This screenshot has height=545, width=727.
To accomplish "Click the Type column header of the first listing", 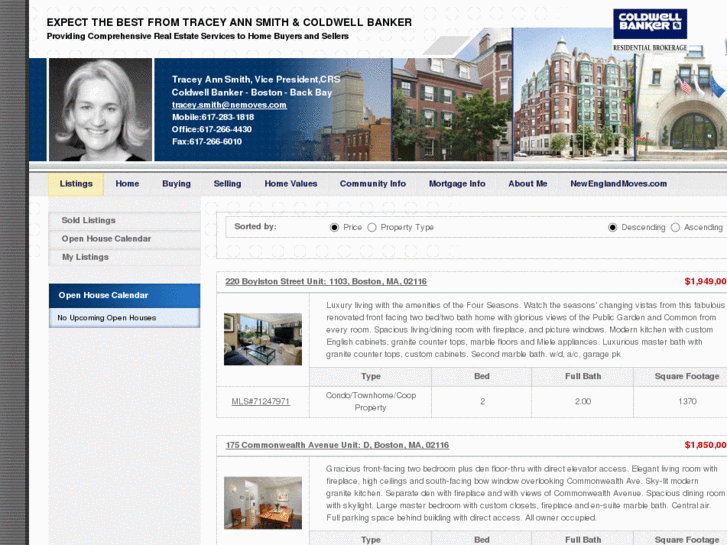I will (x=371, y=377).
